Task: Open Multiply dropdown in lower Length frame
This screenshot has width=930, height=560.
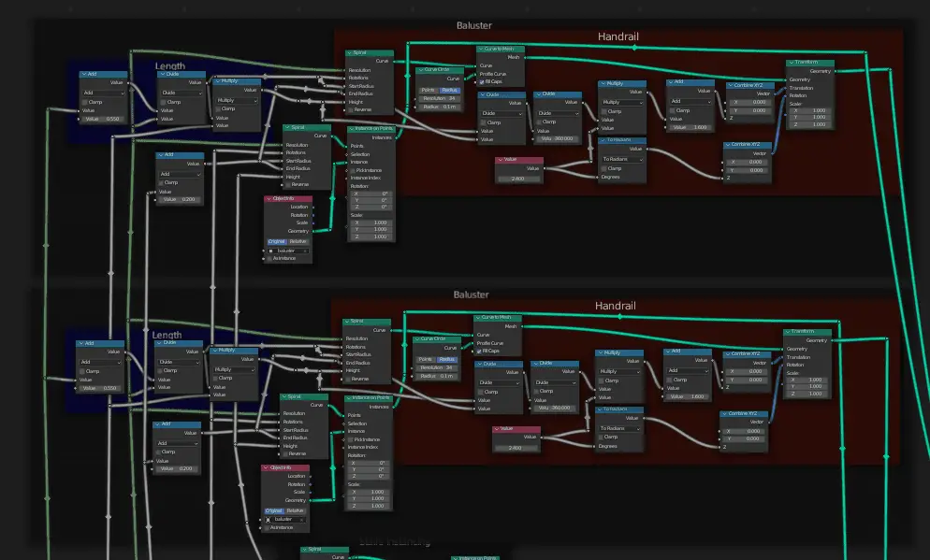Action: [x=234, y=369]
